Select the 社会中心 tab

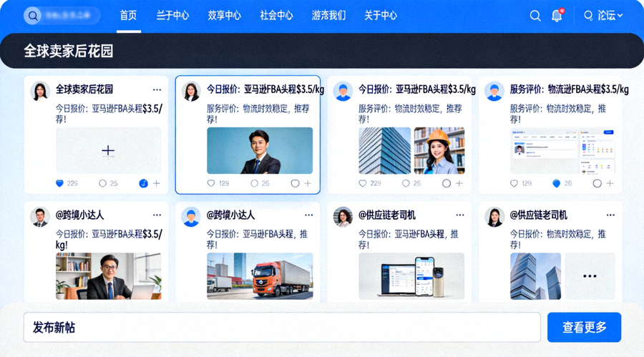point(276,16)
